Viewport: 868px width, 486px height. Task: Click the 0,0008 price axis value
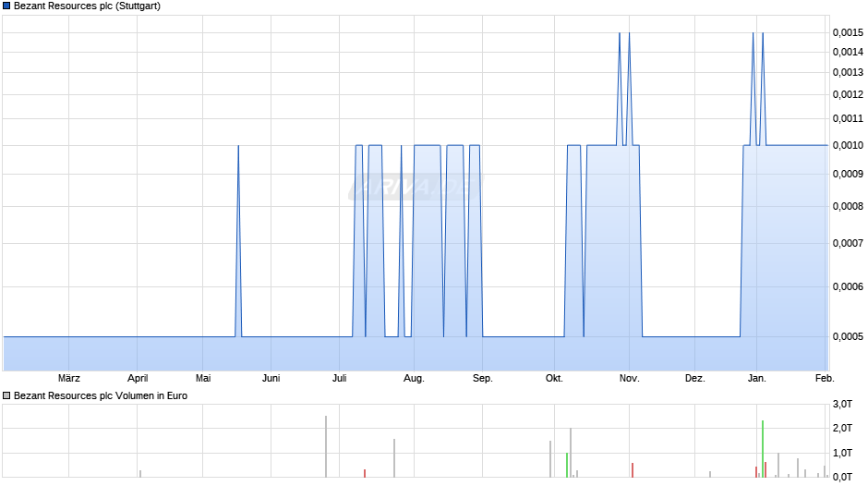(x=848, y=206)
